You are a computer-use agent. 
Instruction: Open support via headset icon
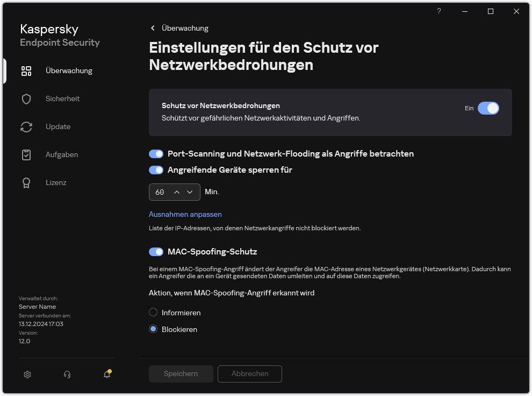[67, 374]
